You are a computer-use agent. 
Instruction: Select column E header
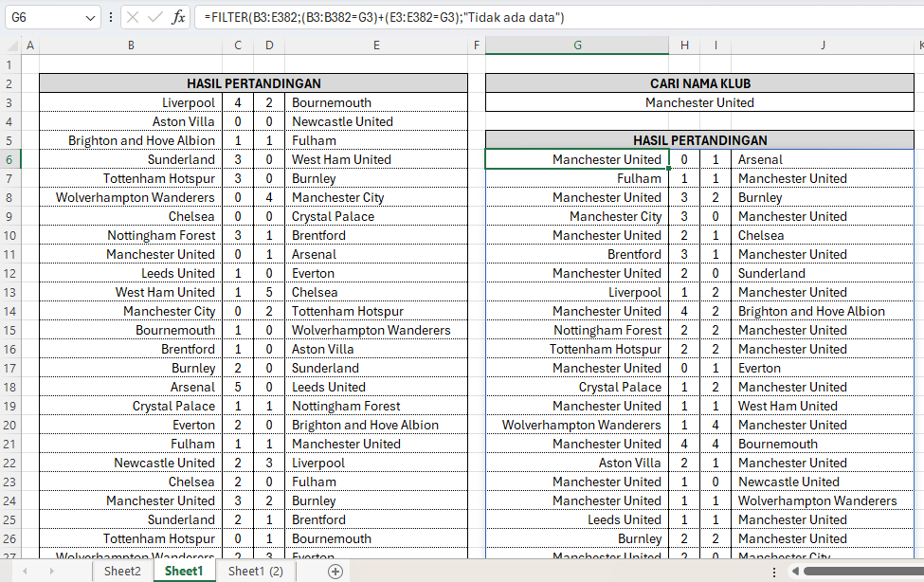[x=376, y=45]
